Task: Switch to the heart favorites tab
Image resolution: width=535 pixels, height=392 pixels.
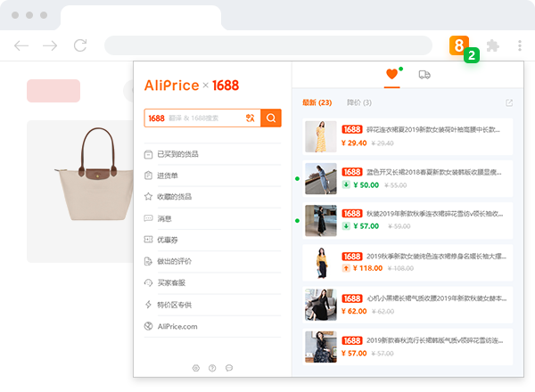Action: point(391,74)
